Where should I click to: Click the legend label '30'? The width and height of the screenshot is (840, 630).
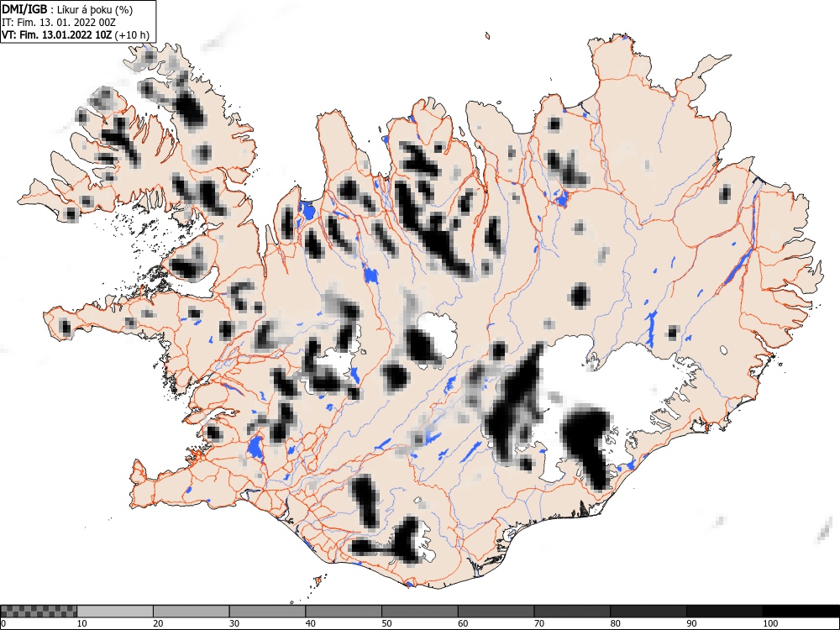234,623
